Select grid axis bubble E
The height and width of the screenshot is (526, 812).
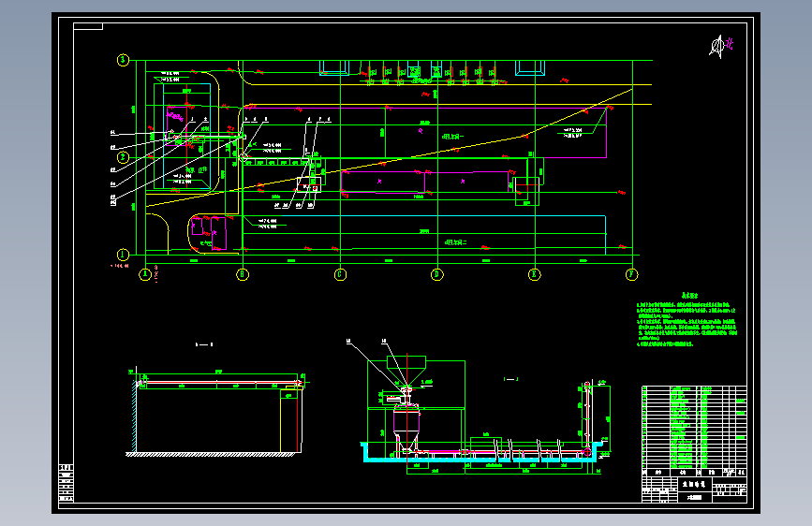(535, 274)
